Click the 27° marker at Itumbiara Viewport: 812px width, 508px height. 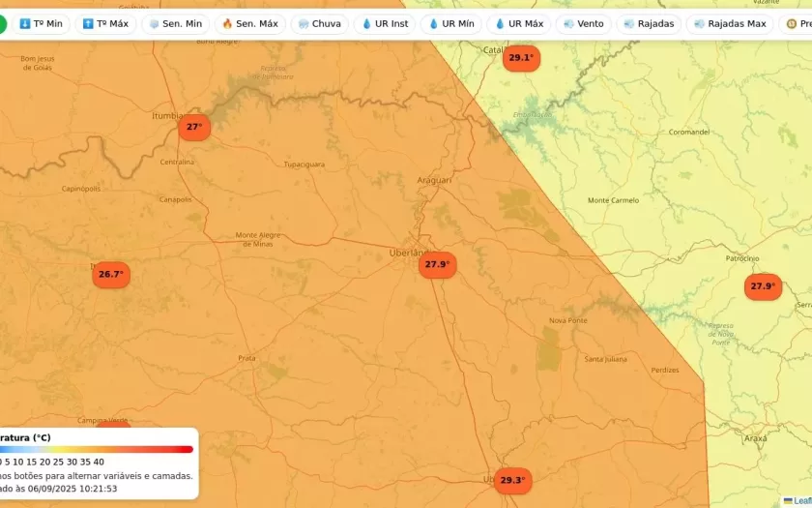(194, 127)
